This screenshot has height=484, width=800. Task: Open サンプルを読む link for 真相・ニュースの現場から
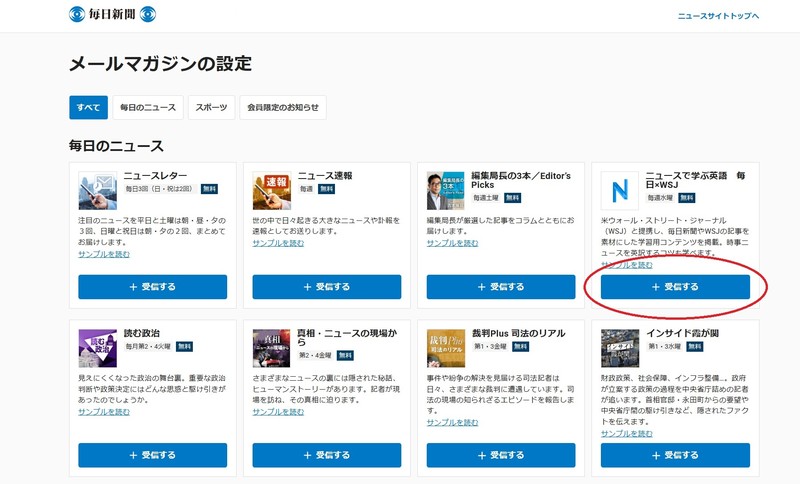[278, 412]
